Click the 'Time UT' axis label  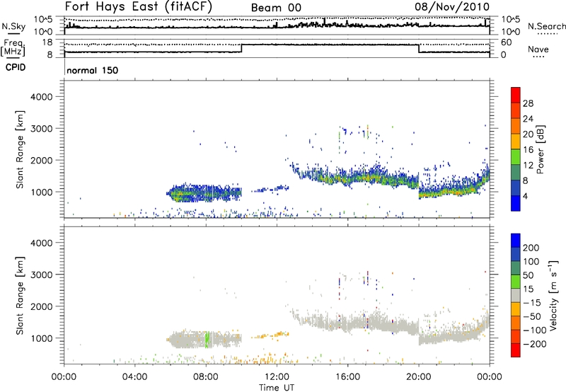click(277, 387)
